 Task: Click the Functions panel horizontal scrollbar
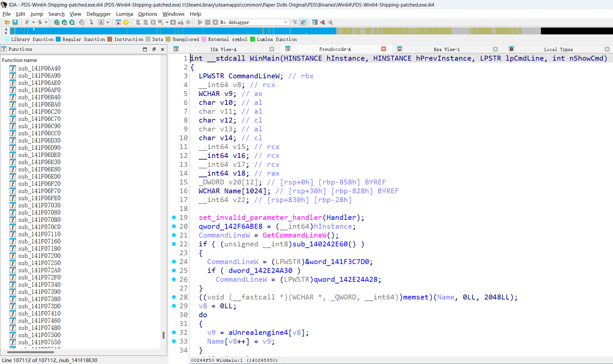tap(30, 352)
